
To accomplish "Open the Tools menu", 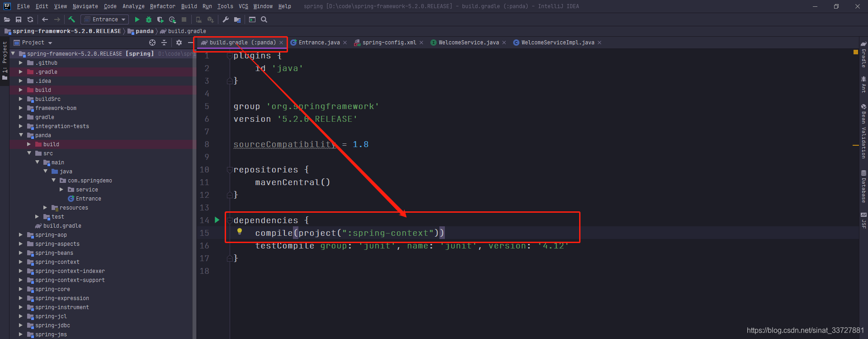I will (x=225, y=6).
